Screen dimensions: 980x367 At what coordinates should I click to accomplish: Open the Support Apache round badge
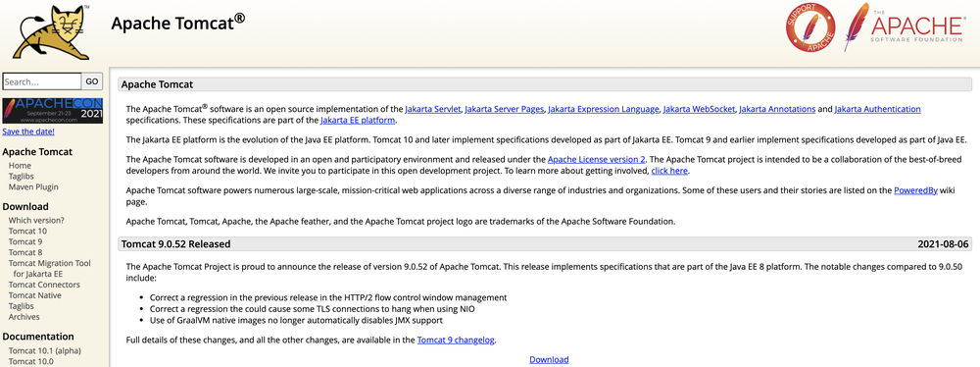pyautogui.click(x=810, y=26)
